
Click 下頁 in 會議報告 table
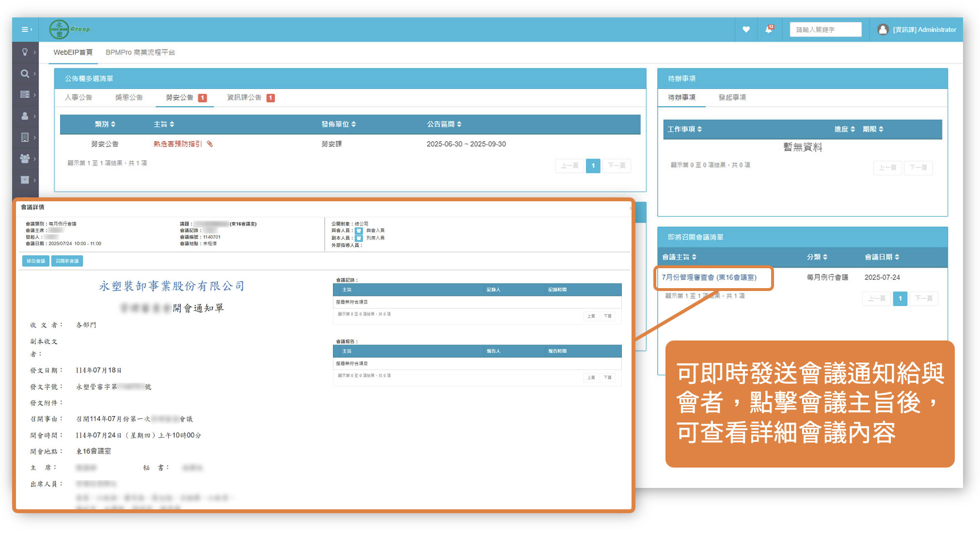tap(607, 377)
